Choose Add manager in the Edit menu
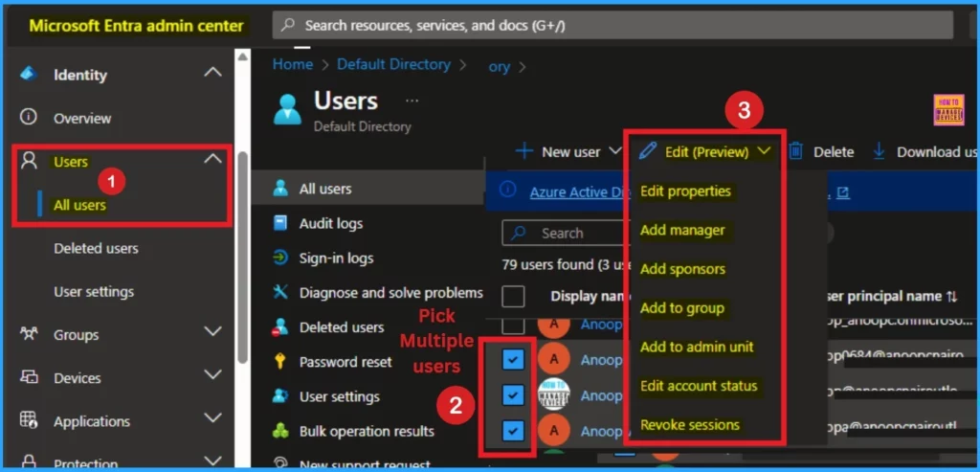This screenshot has width=980, height=472. coord(682,230)
